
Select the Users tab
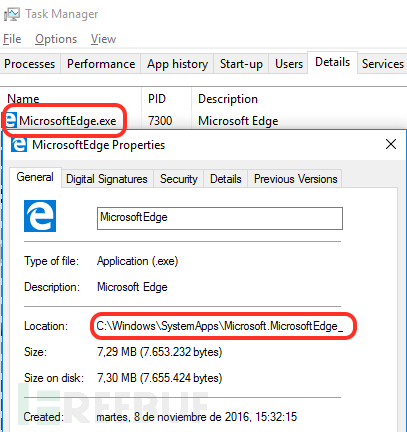[x=289, y=64]
